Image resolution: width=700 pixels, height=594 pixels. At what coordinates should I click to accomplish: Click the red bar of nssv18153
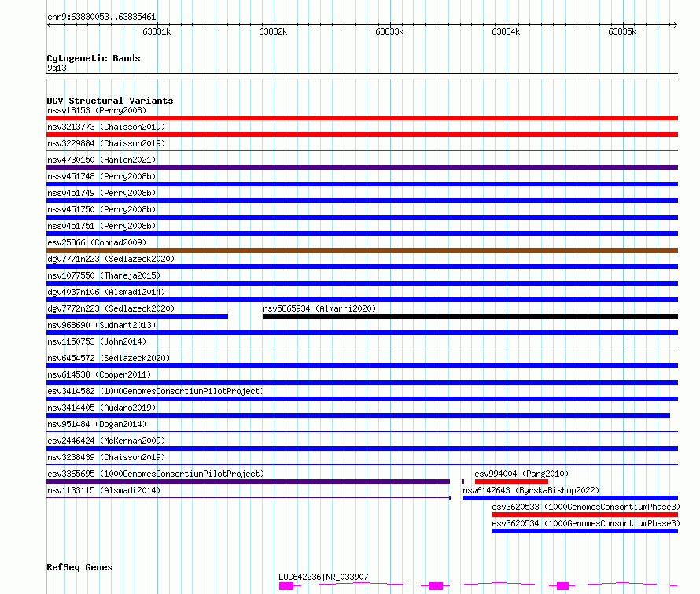pos(362,118)
